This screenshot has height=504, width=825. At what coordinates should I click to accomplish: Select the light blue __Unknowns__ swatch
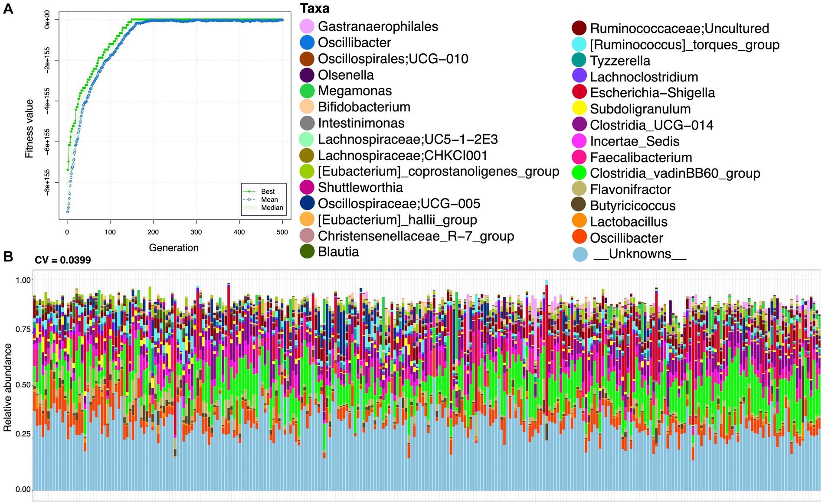580,254
